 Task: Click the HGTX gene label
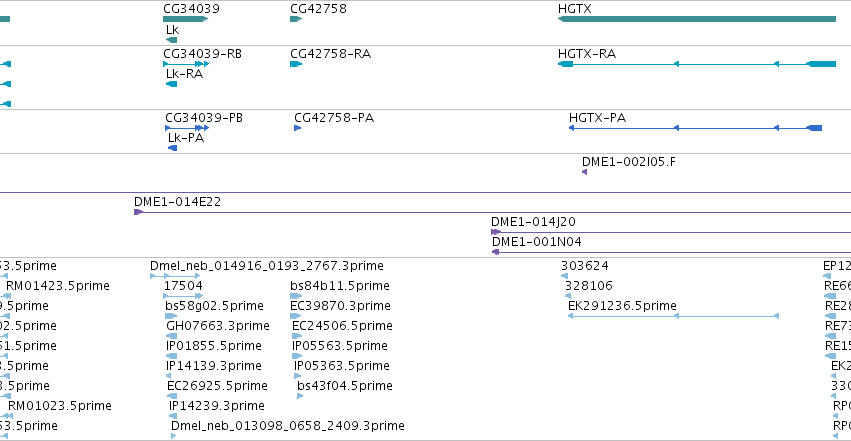[x=575, y=9]
